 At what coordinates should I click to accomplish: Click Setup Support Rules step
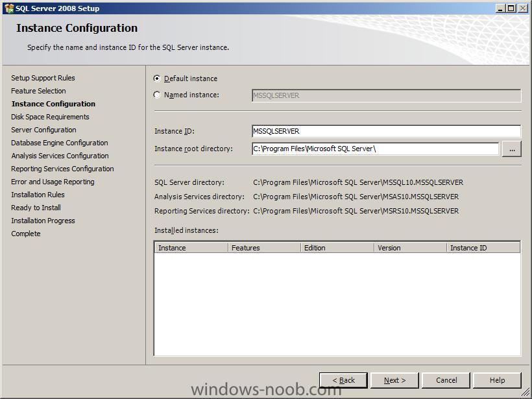43,78
